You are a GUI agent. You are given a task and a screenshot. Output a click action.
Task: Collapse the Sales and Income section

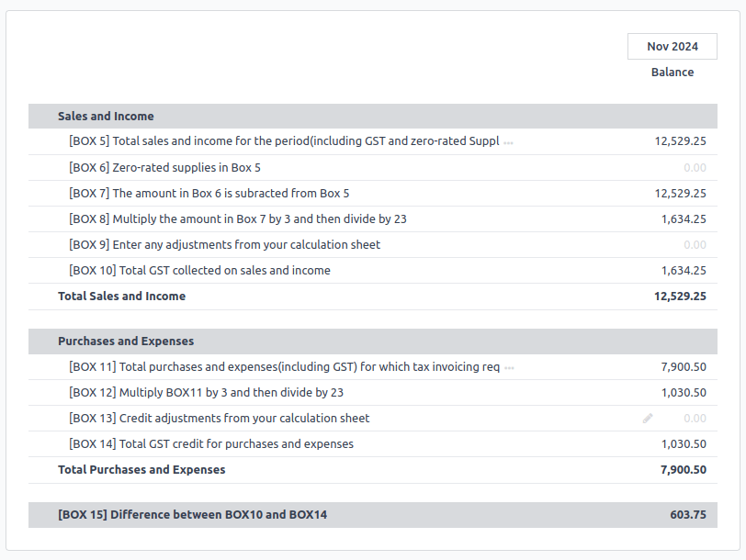(x=106, y=117)
